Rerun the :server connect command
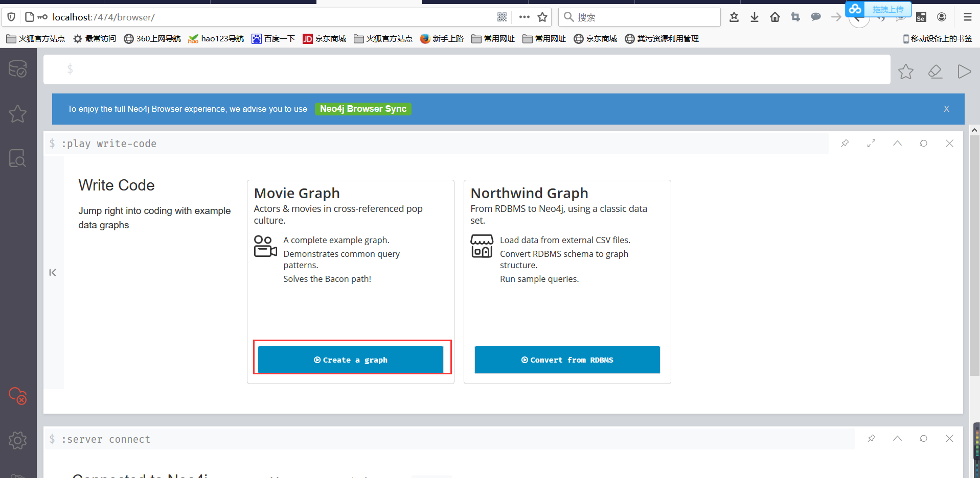The height and width of the screenshot is (478, 980). pos(923,439)
